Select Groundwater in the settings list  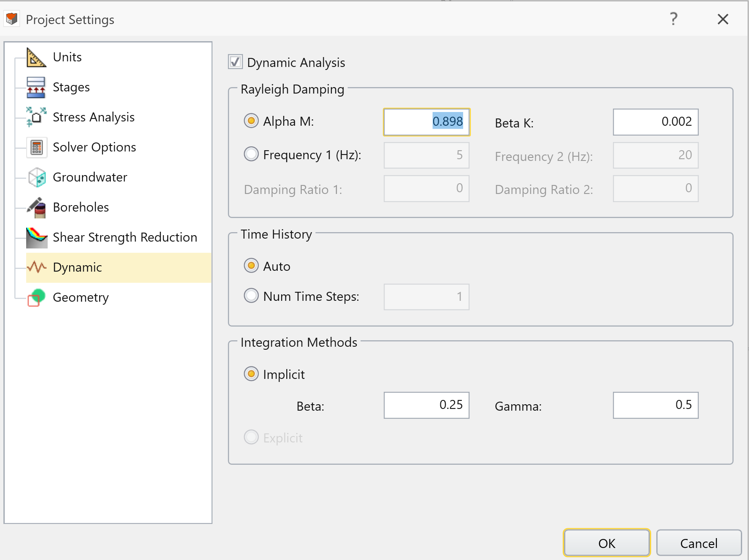pos(90,177)
